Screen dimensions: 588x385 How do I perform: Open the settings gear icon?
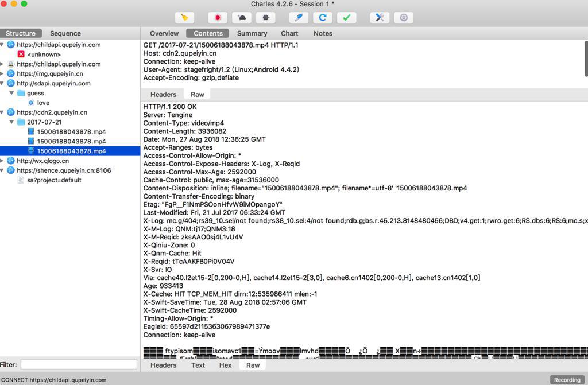(404, 18)
